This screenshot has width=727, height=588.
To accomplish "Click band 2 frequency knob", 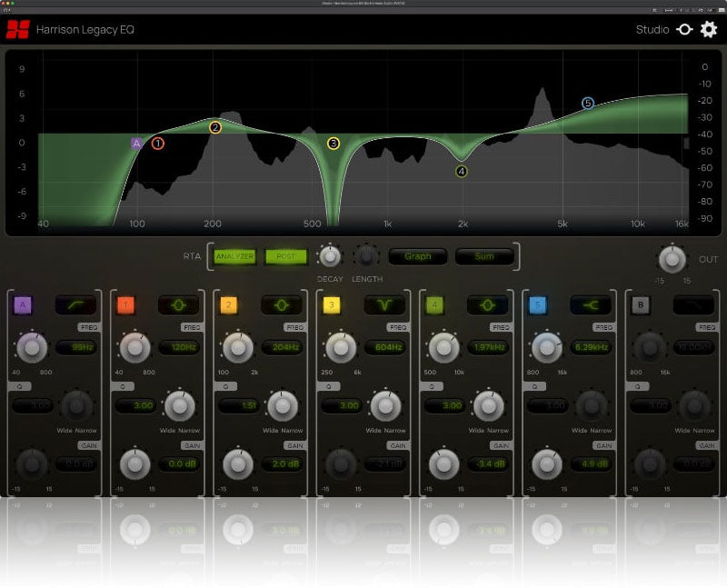I will pos(238,348).
